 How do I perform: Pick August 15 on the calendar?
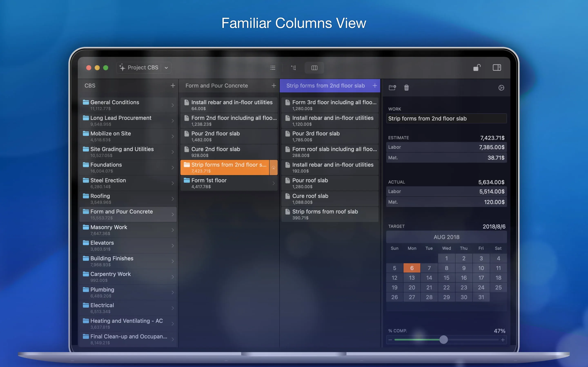coord(446,278)
